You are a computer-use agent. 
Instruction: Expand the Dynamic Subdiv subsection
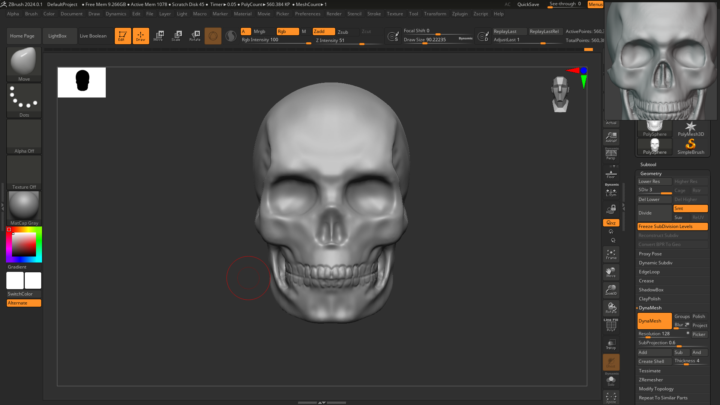point(655,263)
